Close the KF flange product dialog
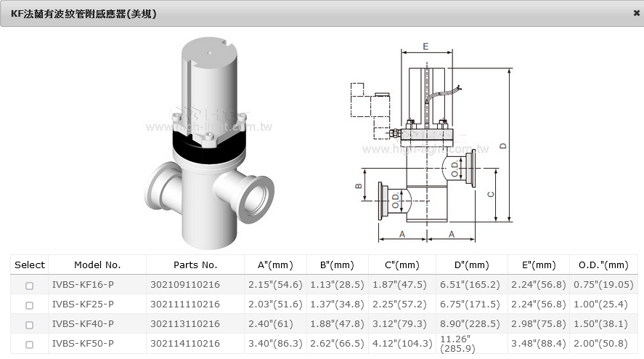644x359 pixels. [x=636, y=13]
